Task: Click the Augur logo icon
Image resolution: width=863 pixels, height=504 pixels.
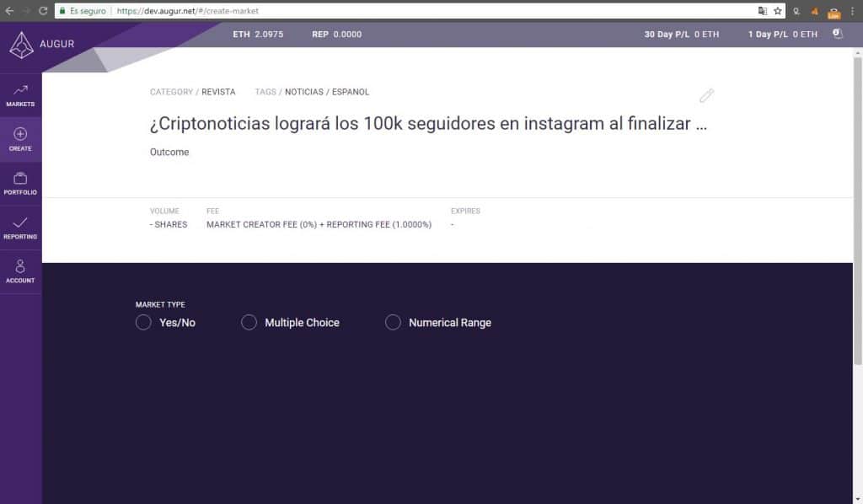Action: click(21, 45)
